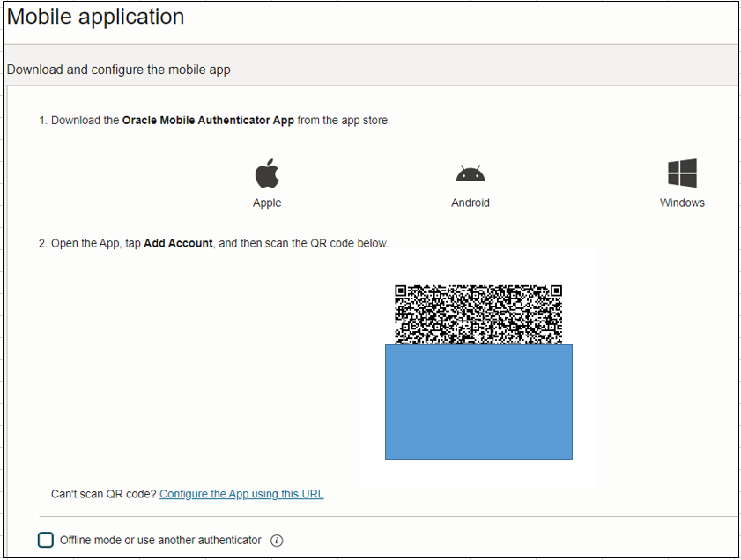Click the QR code image

tap(478, 314)
